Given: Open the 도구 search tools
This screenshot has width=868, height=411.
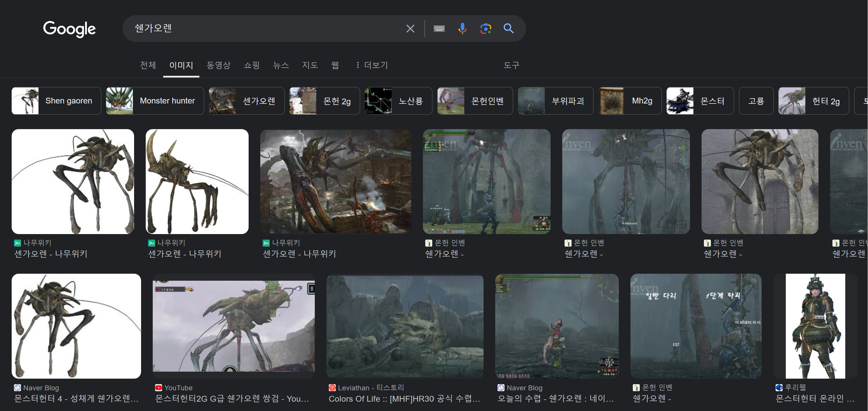Looking at the screenshot, I should point(511,65).
